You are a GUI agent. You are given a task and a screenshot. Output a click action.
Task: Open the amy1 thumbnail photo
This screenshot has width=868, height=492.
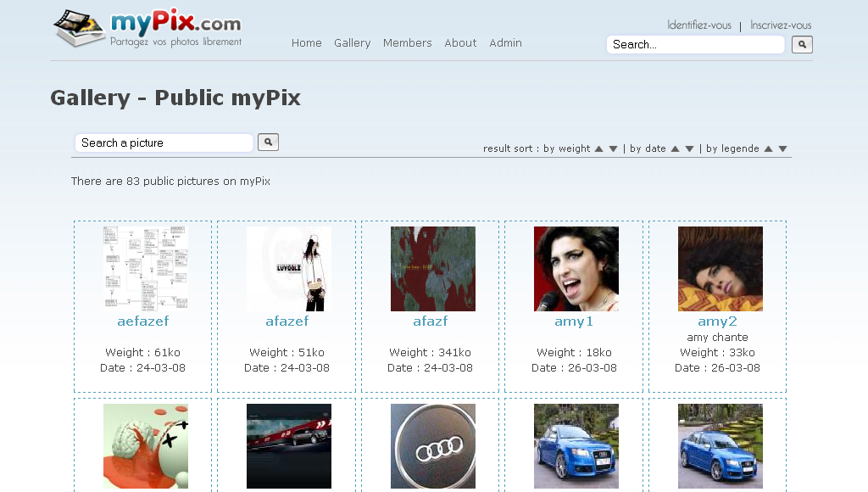(x=576, y=269)
